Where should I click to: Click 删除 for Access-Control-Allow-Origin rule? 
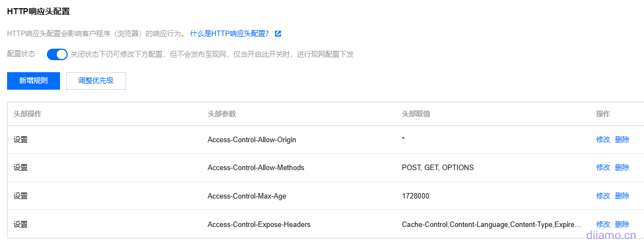pos(622,139)
